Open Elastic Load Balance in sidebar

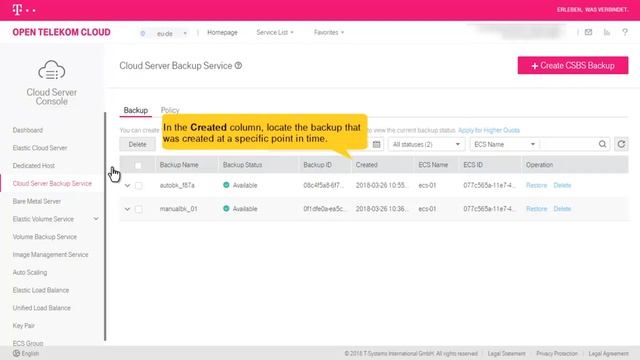point(41,290)
